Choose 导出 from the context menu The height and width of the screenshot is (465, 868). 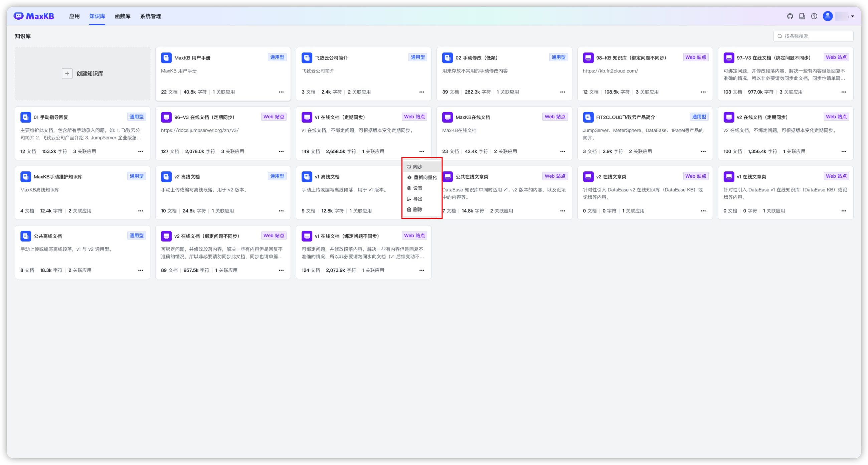[417, 199]
